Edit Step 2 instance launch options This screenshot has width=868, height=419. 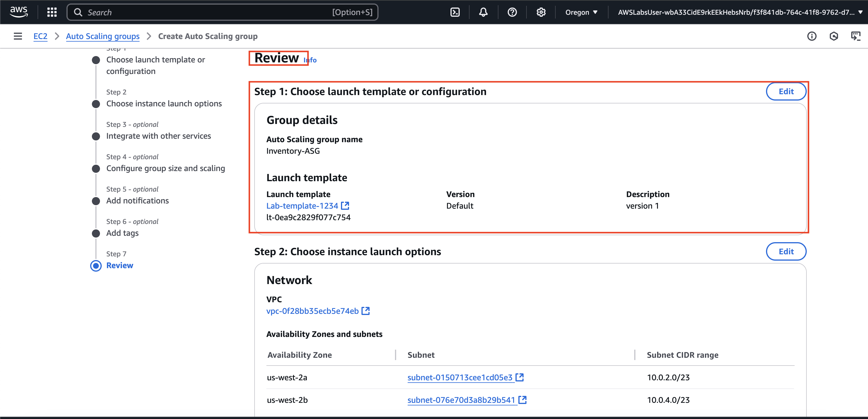(x=786, y=251)
